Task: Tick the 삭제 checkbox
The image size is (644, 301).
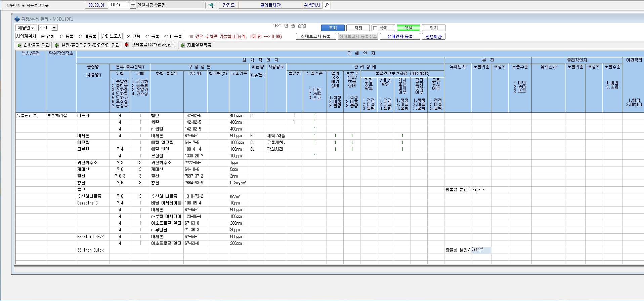Action: coord(375,28)
